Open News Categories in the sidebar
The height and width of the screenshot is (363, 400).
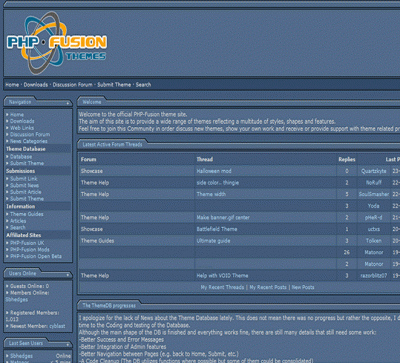coord(29,141)
